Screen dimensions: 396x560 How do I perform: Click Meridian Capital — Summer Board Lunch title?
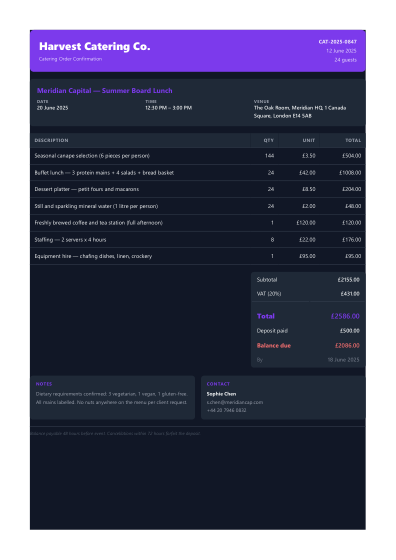point(105,91)
